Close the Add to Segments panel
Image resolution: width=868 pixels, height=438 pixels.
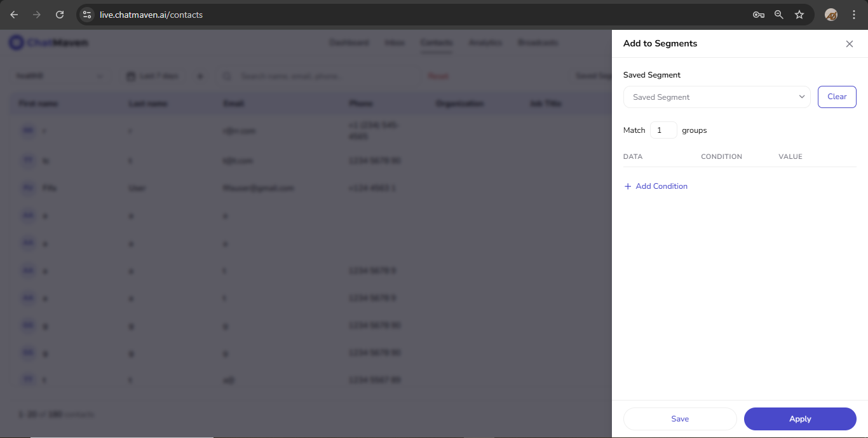coord(850,44)
